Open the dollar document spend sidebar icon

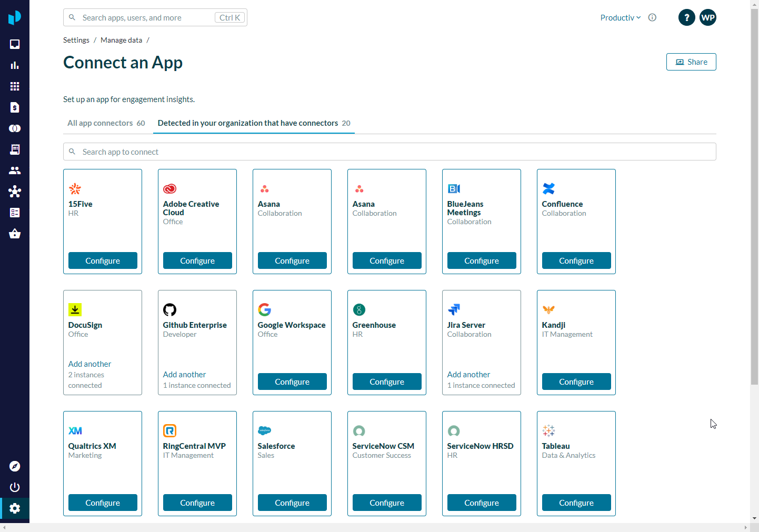point(15,107)
